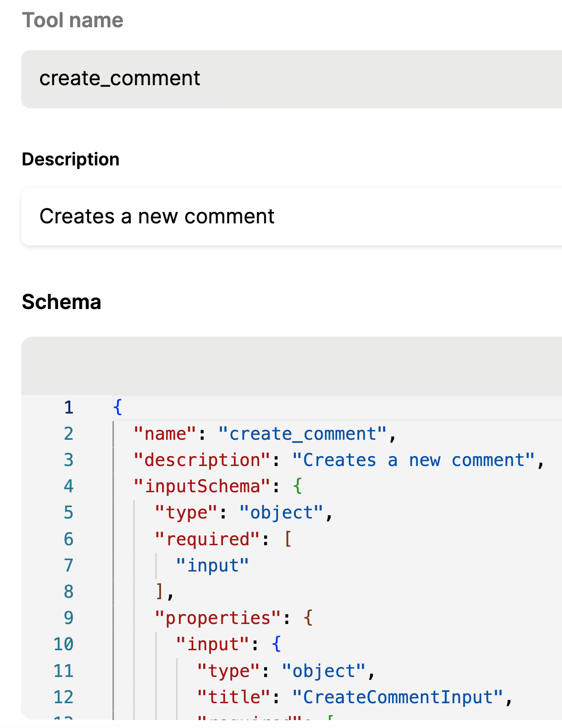The width and height of the screenshot is (562, 728).
Task: Place cursor in "Creates a new comment" string on line 3
Action: point(414,460)
